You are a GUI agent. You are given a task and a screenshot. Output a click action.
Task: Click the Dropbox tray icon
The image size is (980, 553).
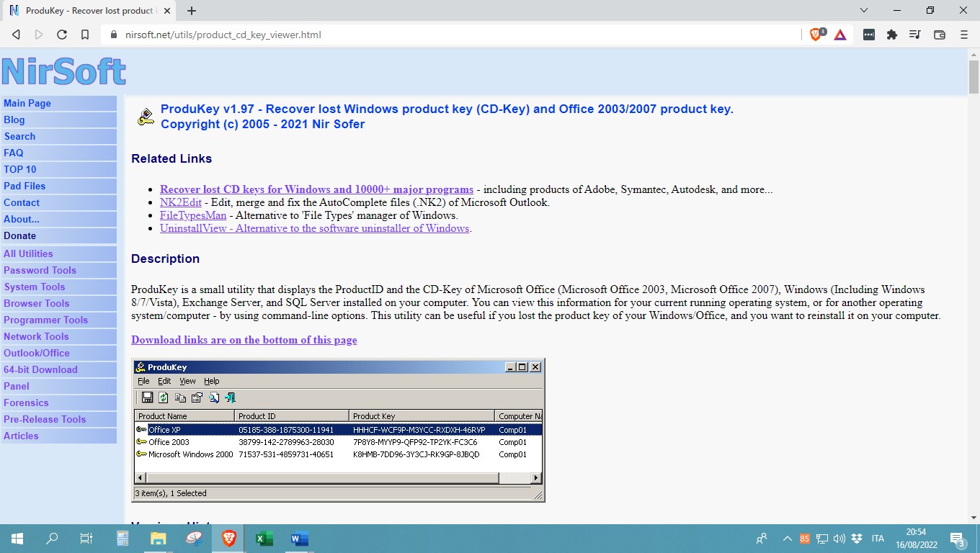(857, 539)
